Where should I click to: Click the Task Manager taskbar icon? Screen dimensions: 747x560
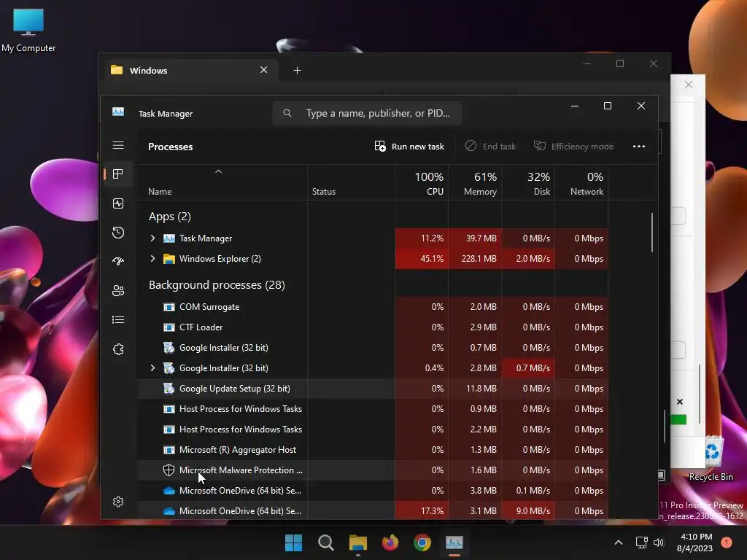point(454,542)
